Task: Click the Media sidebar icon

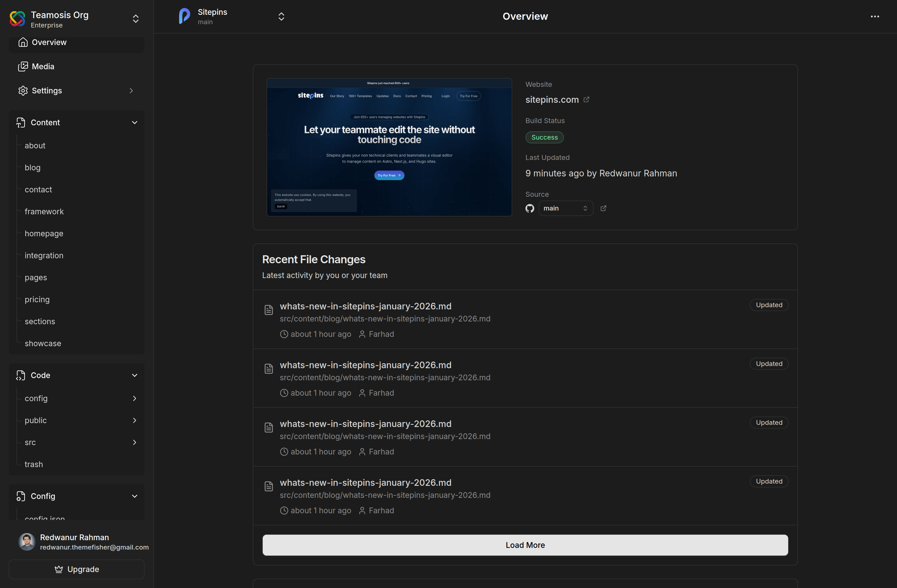Action: [23, 66]
